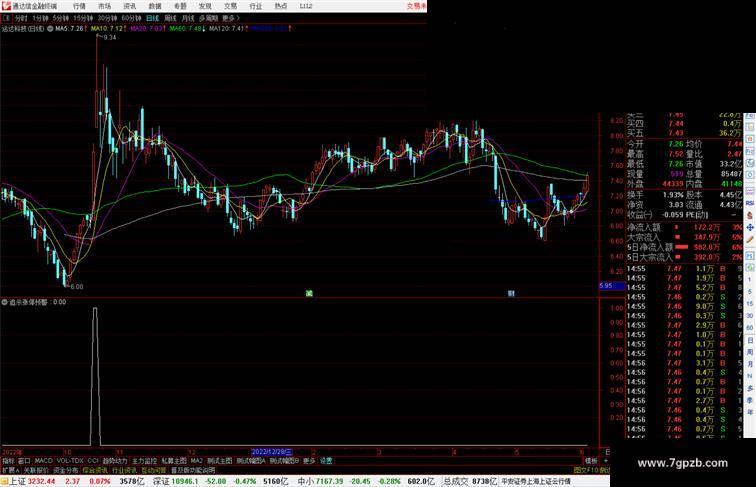Switch indicator to CCI
The image size is (756, 487).
pyautogui.click(x=93, y=461)
